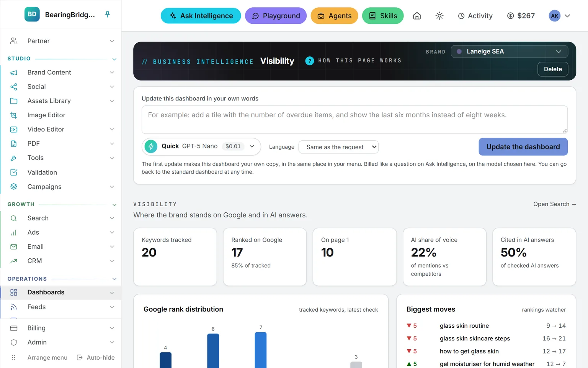Collapse the STUDIO section

point(114,59)
